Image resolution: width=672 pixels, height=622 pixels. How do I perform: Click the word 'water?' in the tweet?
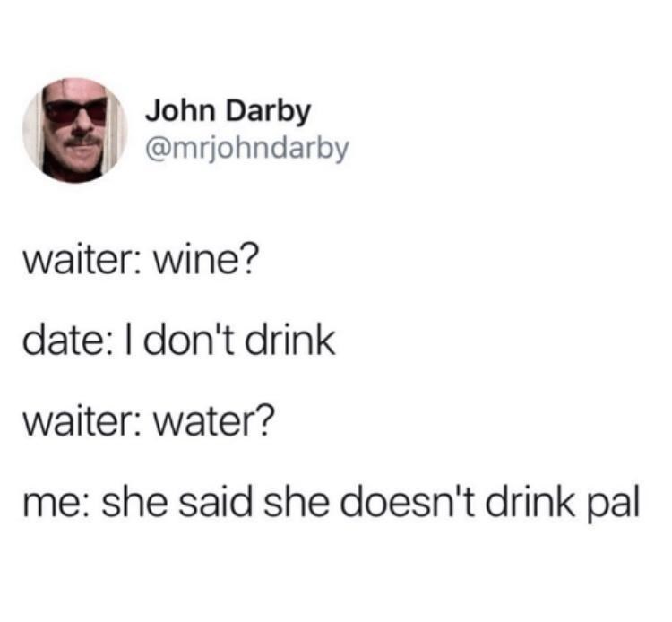(x=213, y=421)
